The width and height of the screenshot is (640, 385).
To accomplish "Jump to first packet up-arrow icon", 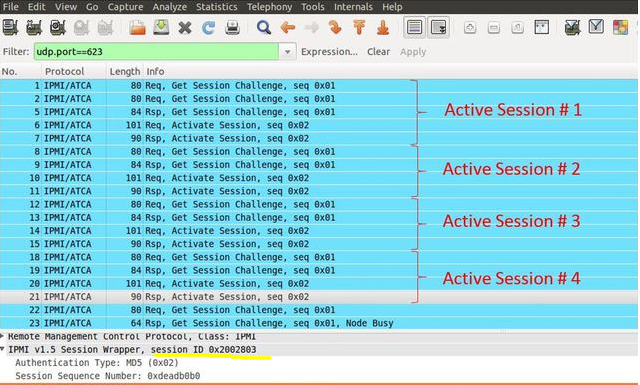I will pyautogui.click(x=359, y=28).
